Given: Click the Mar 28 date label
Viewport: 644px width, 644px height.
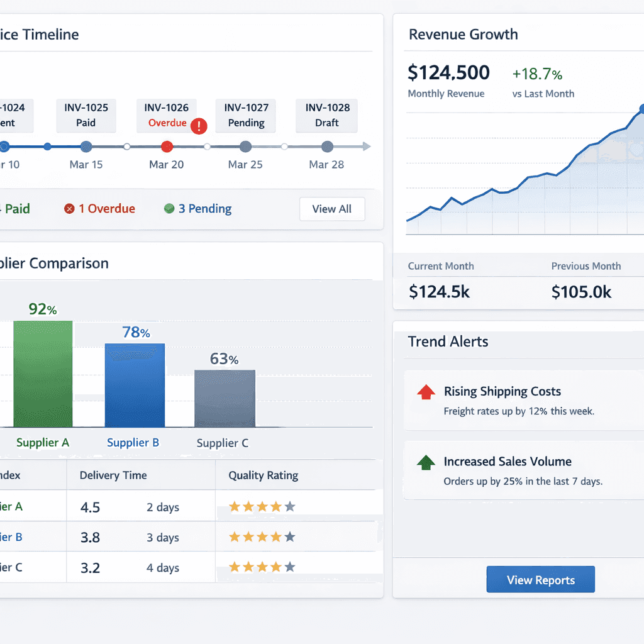Looking at the screenshot, I should [x=326, y=165].
